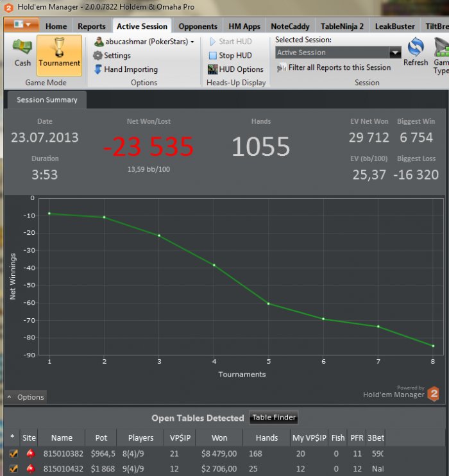The width and height of the screenshot is (449, 476).
Task: Click the asterisk column header
Action: 12,437
